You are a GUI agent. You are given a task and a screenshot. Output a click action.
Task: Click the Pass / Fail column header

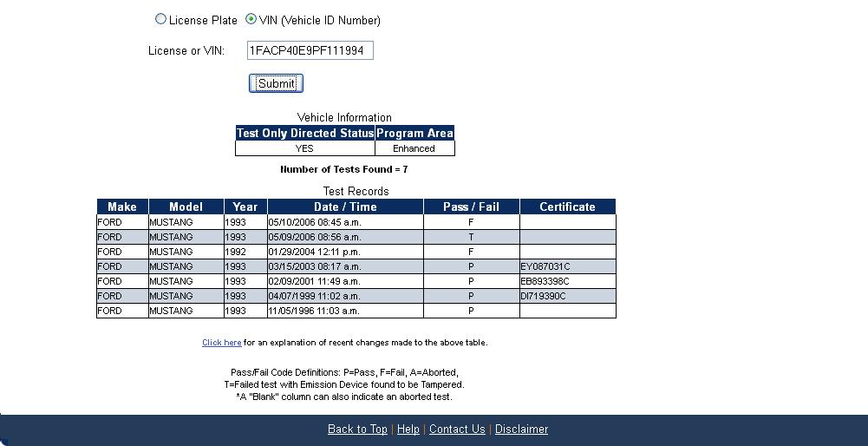tap(471, 207)
